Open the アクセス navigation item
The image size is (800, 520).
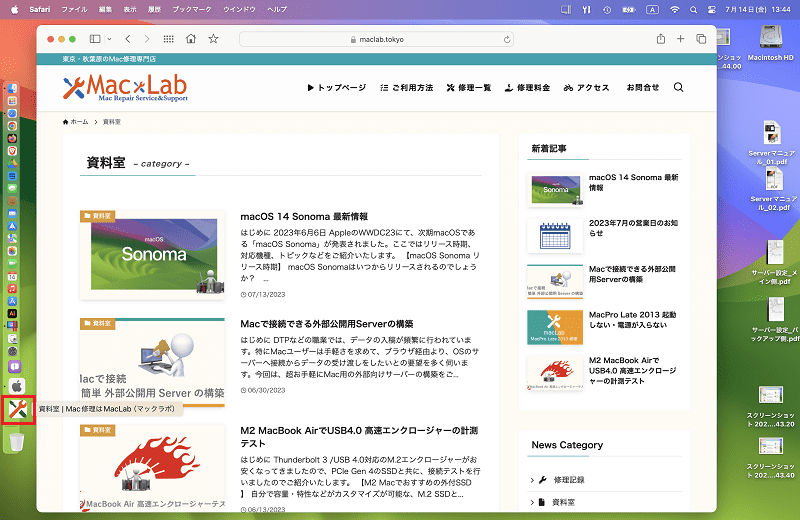click(587, 88)
